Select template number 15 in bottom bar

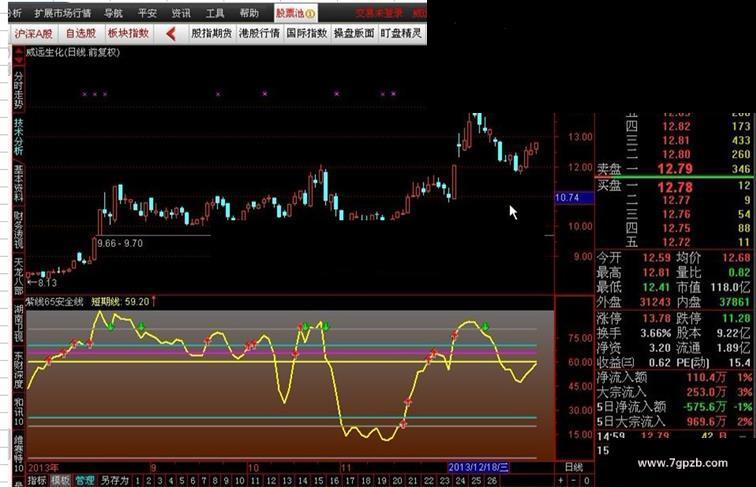pos(318,481)
